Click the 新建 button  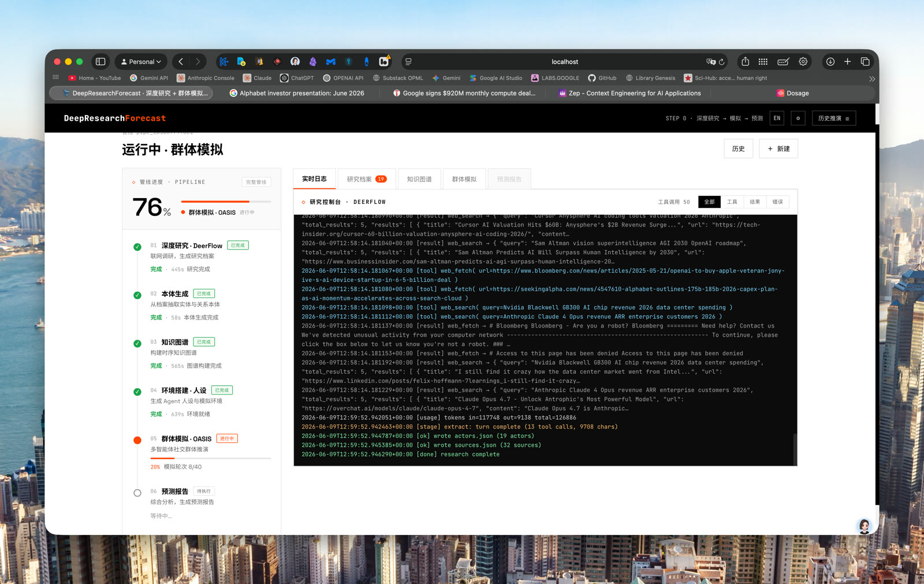click(x=778, y=149)
